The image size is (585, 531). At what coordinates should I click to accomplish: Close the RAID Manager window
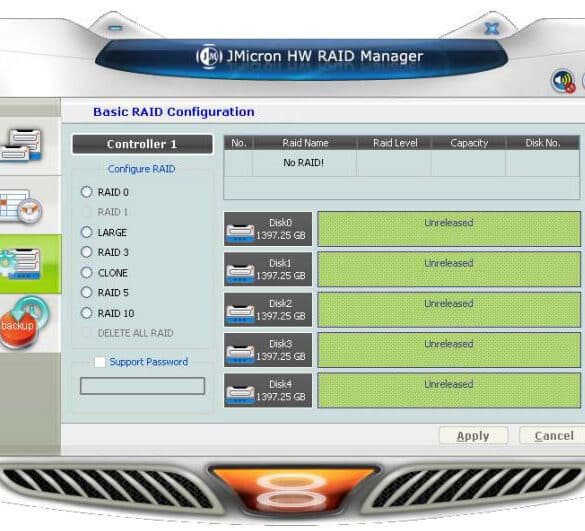pos(492,28)
